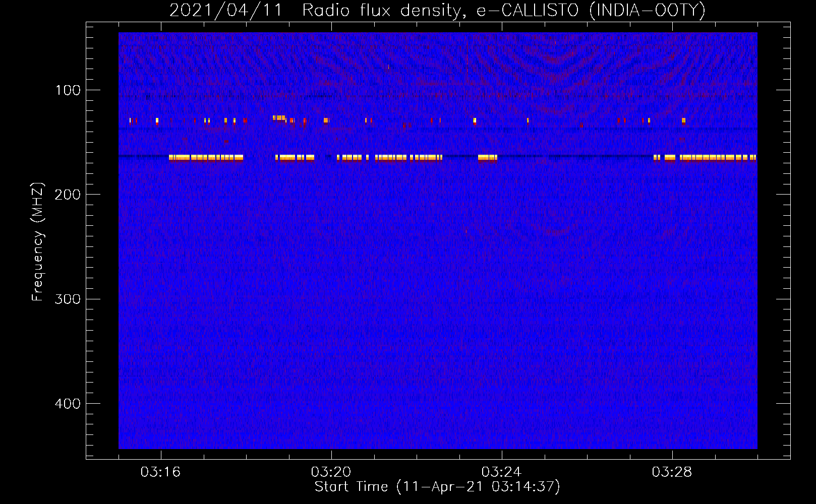Click the "03:20" time tick label
This screenshot has height=504, width=816.
pos(331,472)
